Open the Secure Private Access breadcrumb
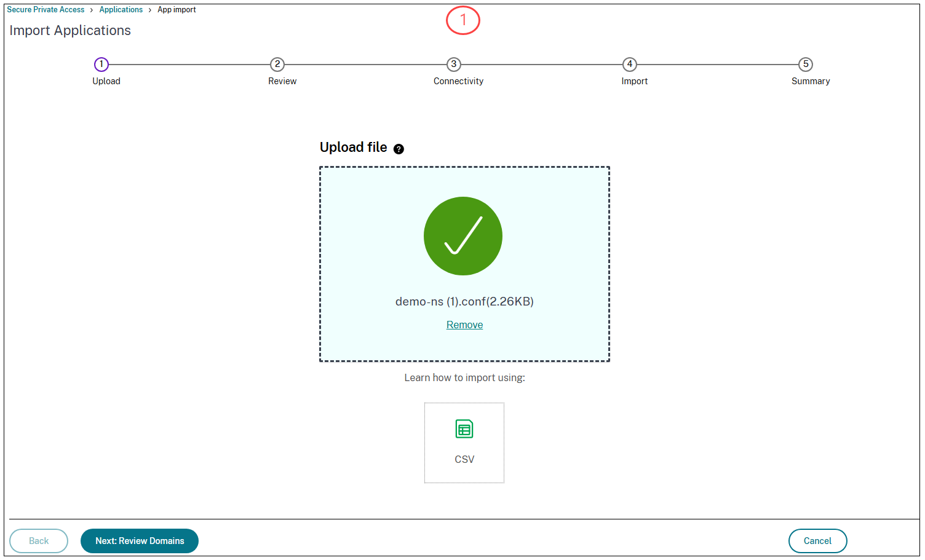925x560 pixels. 45,9
